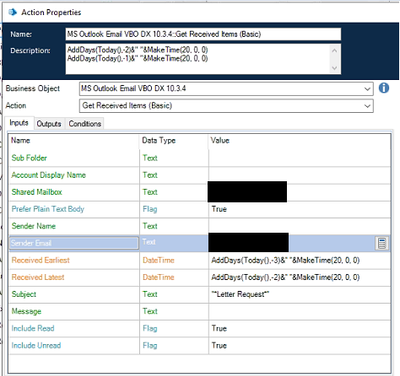Click the Received Earliest value expression
Viewport: 400px width, 376px height.
[x=285, y=260]
